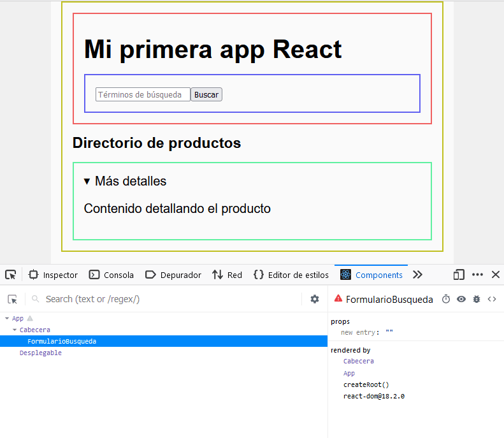Show more tools with the double chevron
The height and width of the screenshot is (438, 504).
[x=417, y=275]
